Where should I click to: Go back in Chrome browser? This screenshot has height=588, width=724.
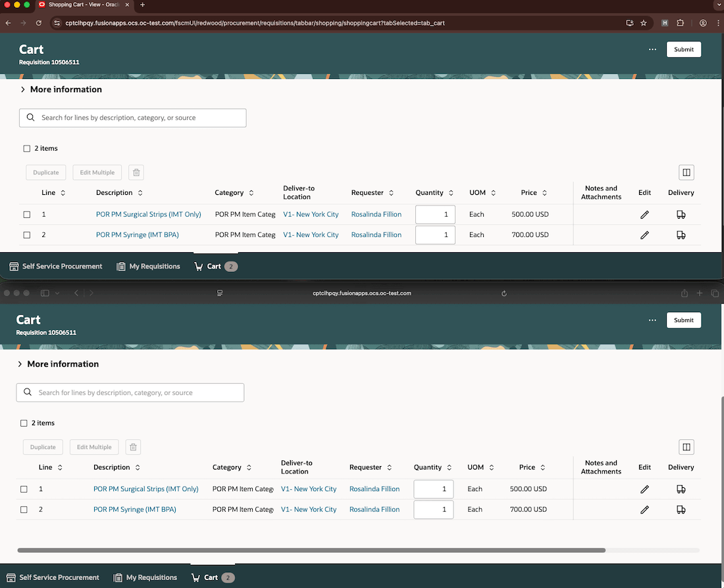click(x=9, y=23)
